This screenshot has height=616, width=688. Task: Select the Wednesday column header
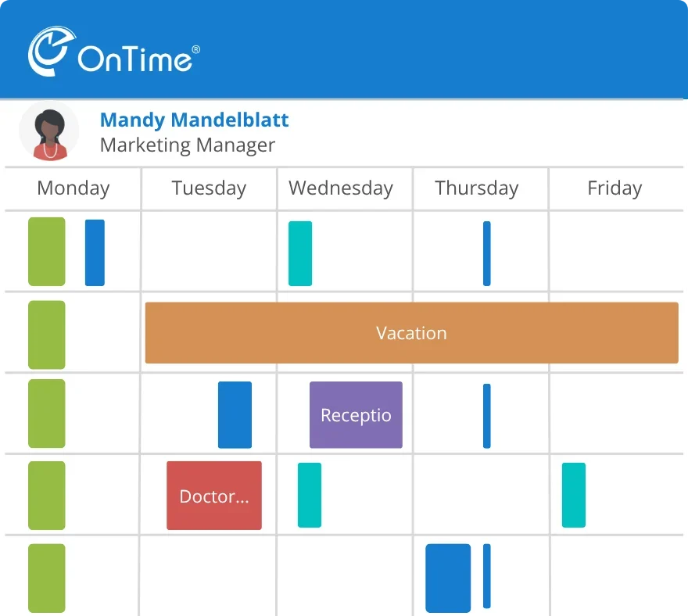point(341,188)
